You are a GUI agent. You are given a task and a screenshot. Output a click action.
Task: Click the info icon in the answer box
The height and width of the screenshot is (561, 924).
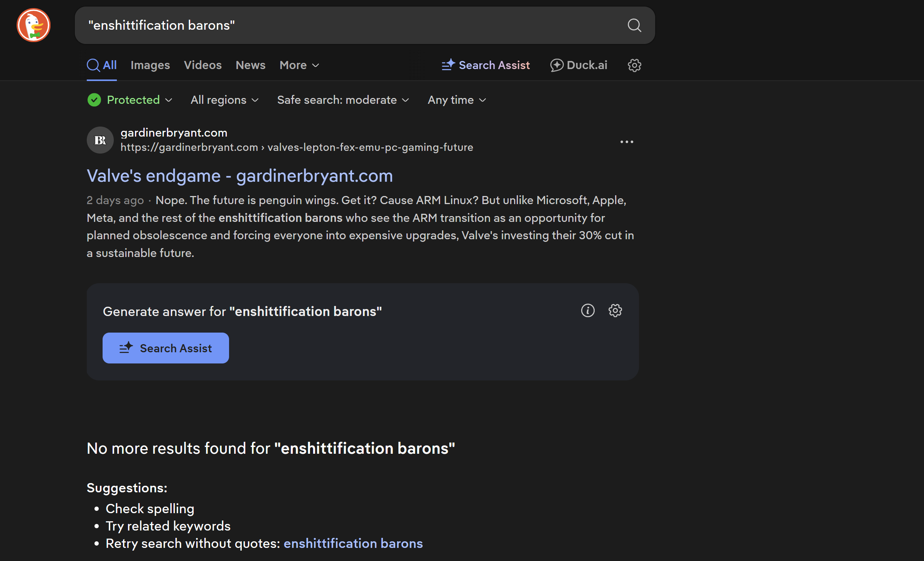pyautogui.click(x=587, y=310)
